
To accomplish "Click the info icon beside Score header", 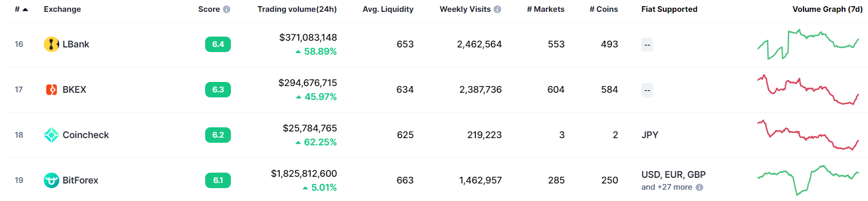I will (227, 9).
